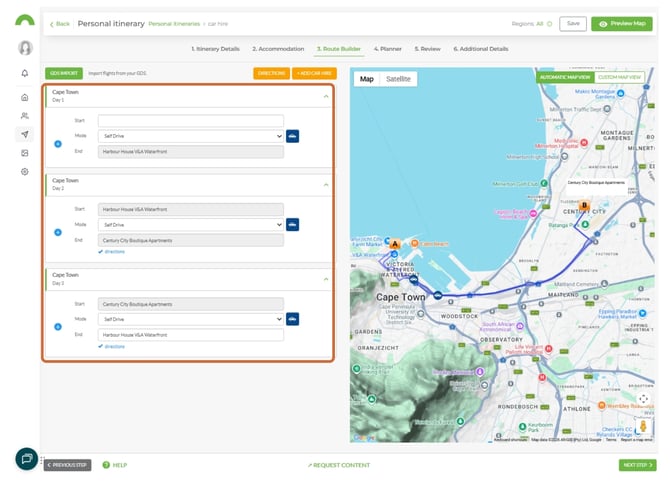
Task: Click Day 2 blue add leg circle
Action: coord(58,232)
